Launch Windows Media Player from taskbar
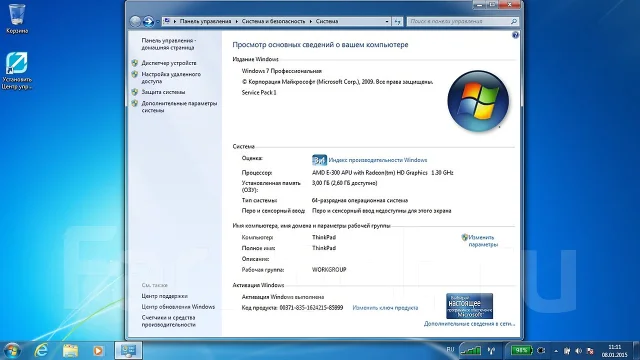Screen dimensions: 640x360 (98, 351)
